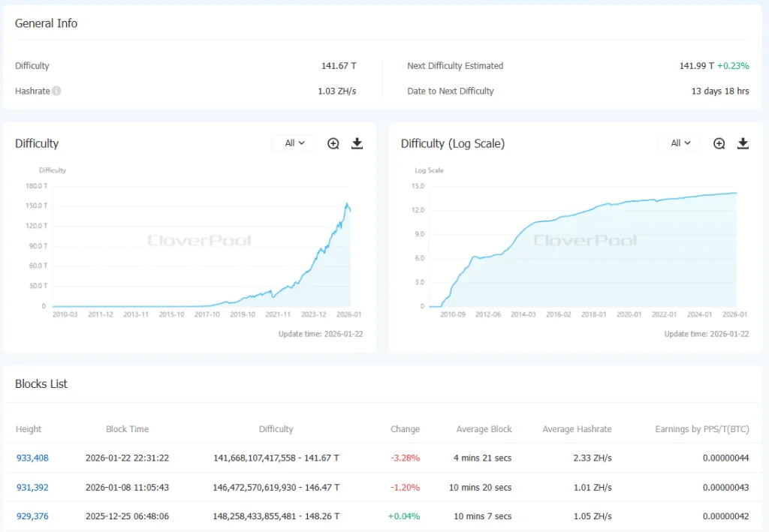Zoom into the Difficulty chart
Image resolution: width=769 pixels, height=532 pixels.
[x=333, y=143]
